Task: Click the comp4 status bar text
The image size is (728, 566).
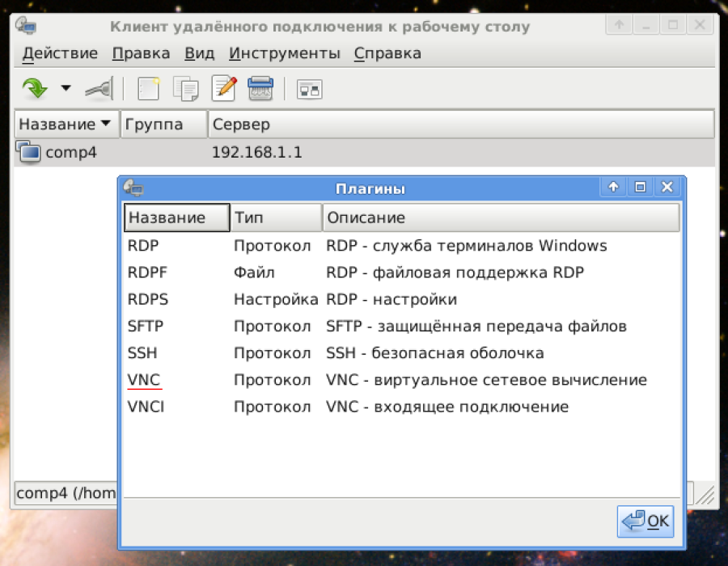Action: coord(66,492)
